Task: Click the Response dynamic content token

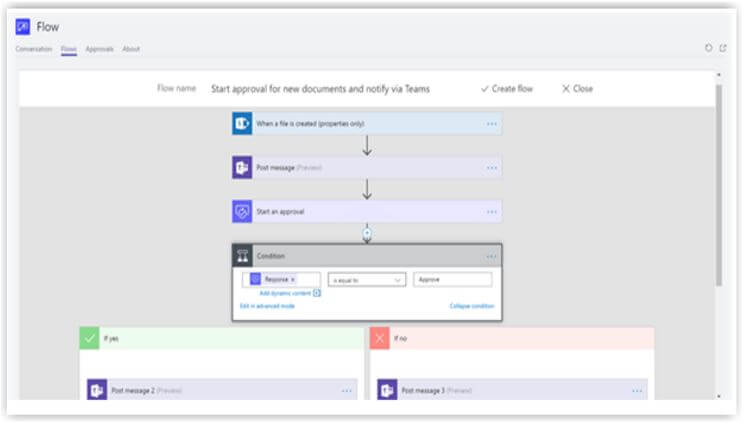Action: [x=273, y=279]
